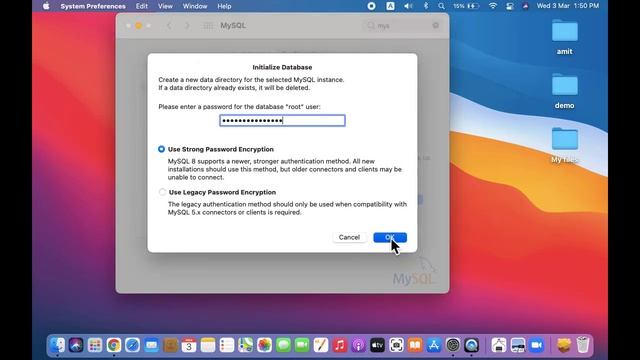Open Wi-Fi menu in menu bar

tap(493, 6)
